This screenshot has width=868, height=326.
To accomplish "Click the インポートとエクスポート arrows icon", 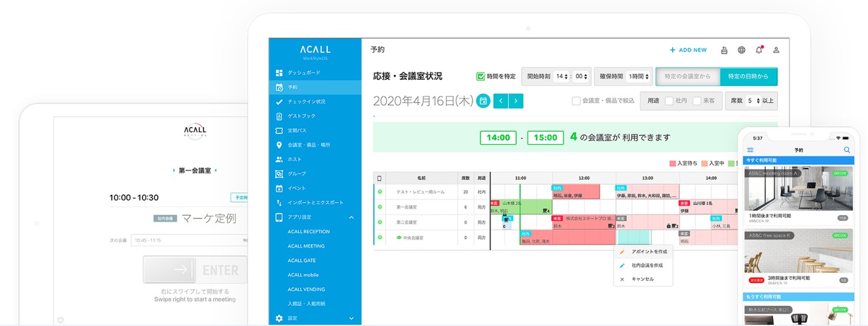I will coord(280,203).
